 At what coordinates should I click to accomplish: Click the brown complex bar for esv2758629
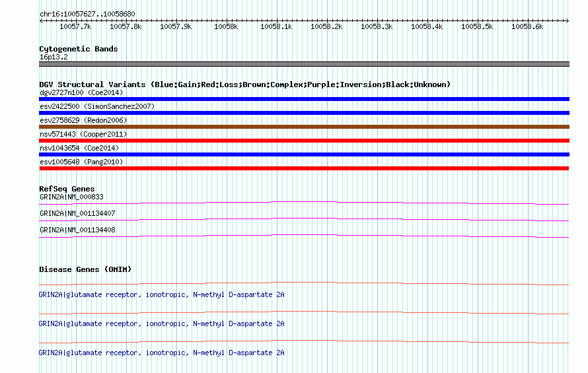[304, 127]
